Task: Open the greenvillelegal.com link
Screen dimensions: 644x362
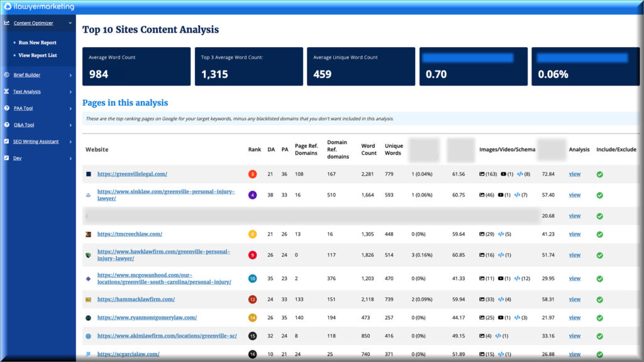Action: (x=132, y=174)
